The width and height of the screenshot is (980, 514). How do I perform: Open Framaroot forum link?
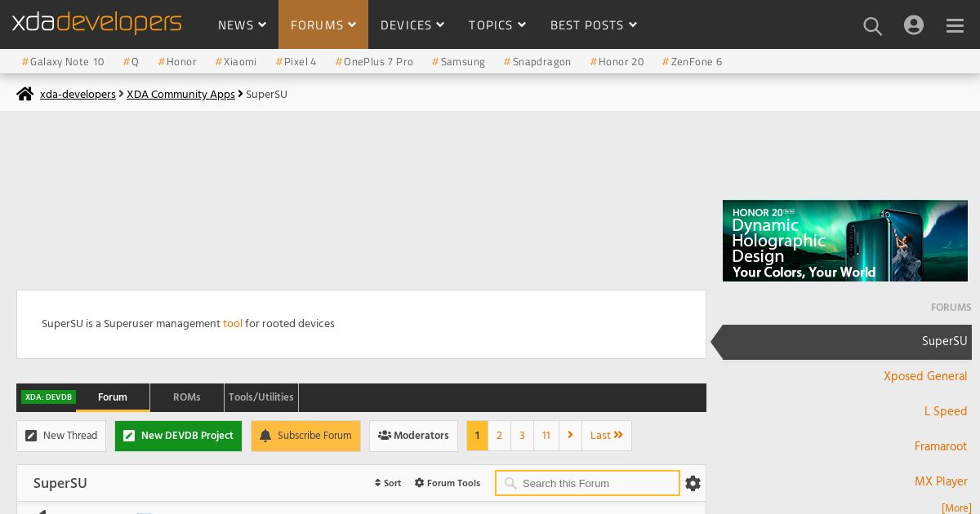[x=941, y=446]
